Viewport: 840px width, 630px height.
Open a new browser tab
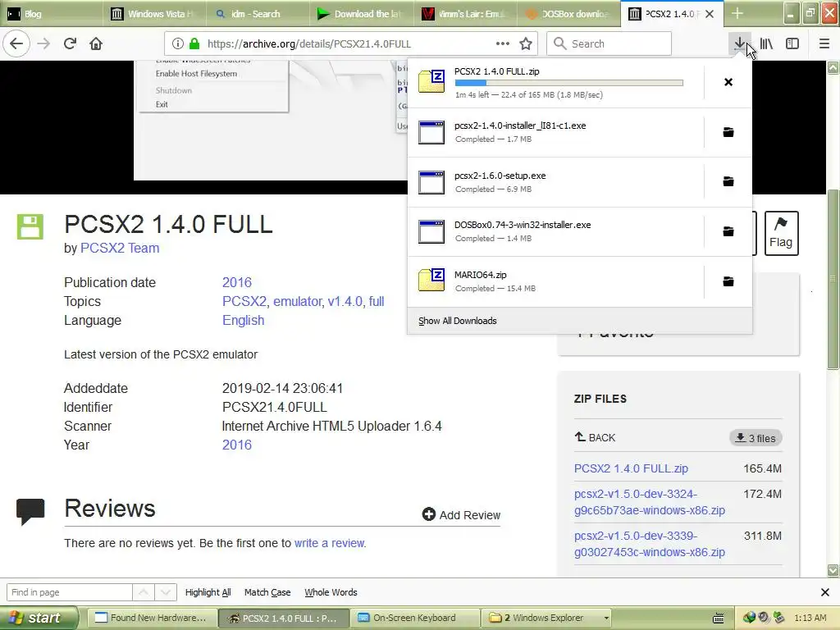click(737, 13)
